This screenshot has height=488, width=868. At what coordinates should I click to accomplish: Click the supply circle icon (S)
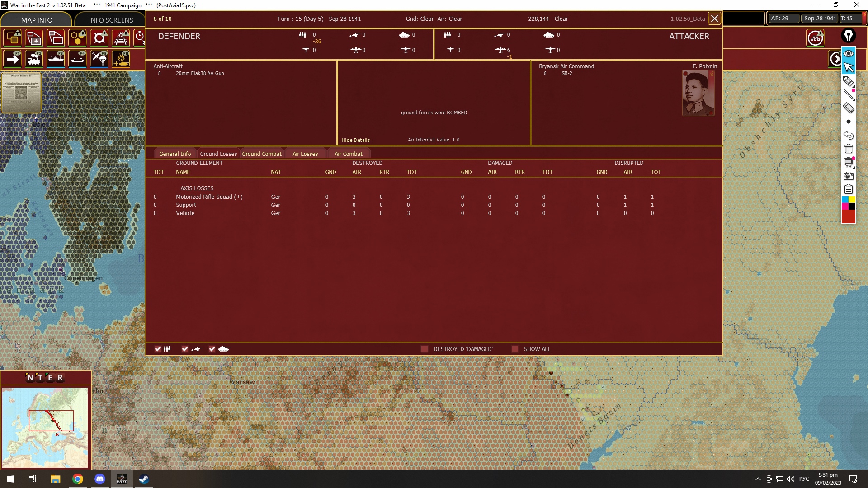816,38
